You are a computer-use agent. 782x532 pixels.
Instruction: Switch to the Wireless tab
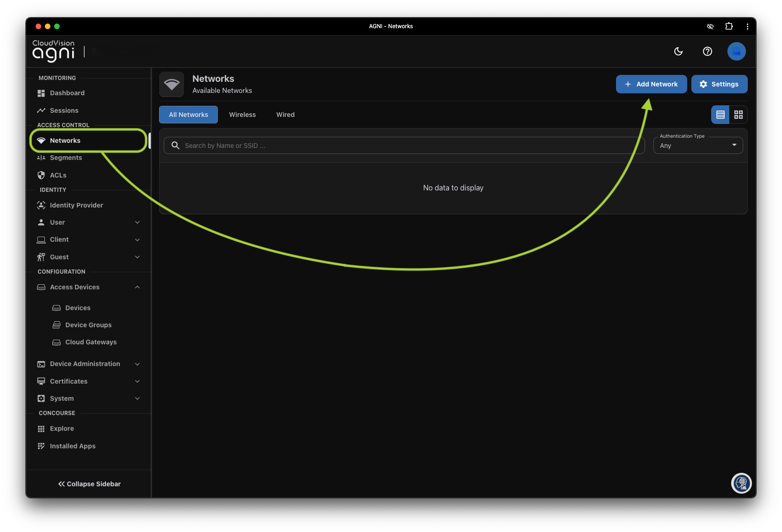[x=242, y=115]
